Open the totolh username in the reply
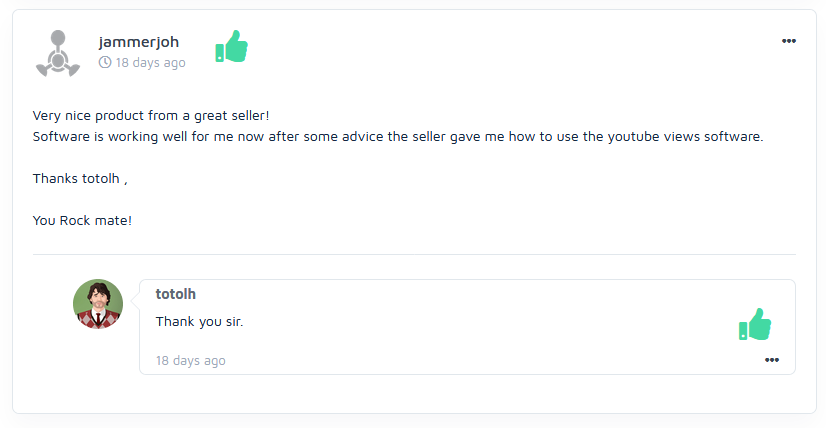826x428 pixels. click(x=176, y=294)
